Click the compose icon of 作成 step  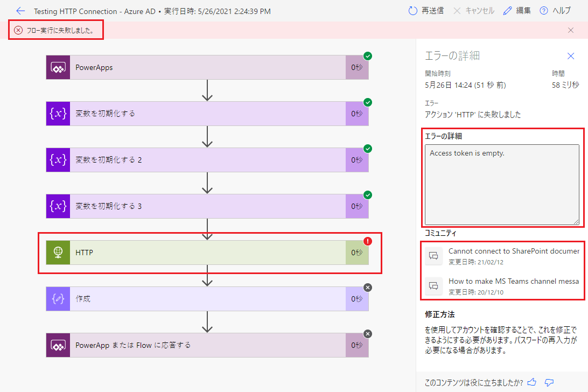58,299
